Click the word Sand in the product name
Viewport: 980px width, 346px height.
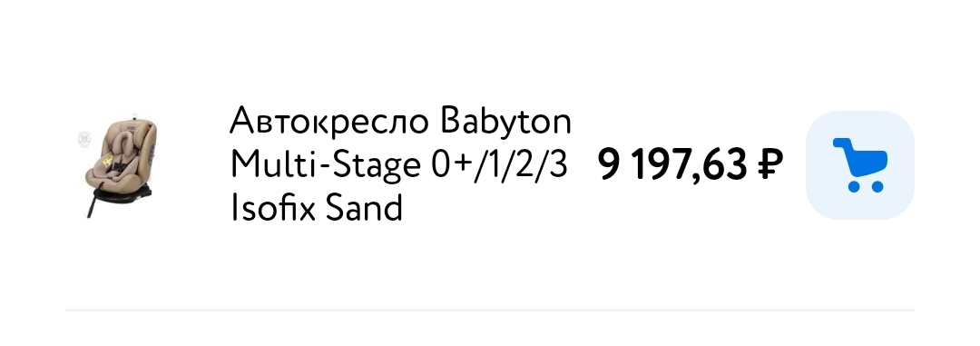[363, 209]
